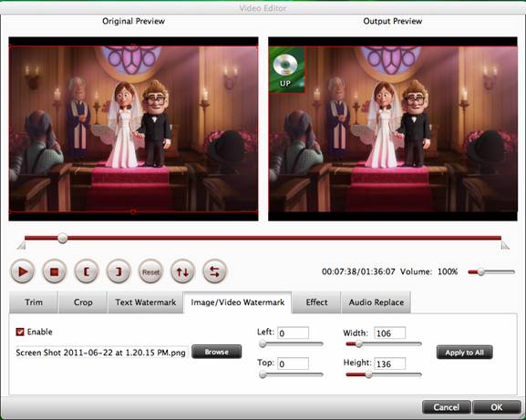The height and width of the screenshot is (420, 526).
Task: Flip video vertically with up-down arrows
Action: (x=182, y=271)
